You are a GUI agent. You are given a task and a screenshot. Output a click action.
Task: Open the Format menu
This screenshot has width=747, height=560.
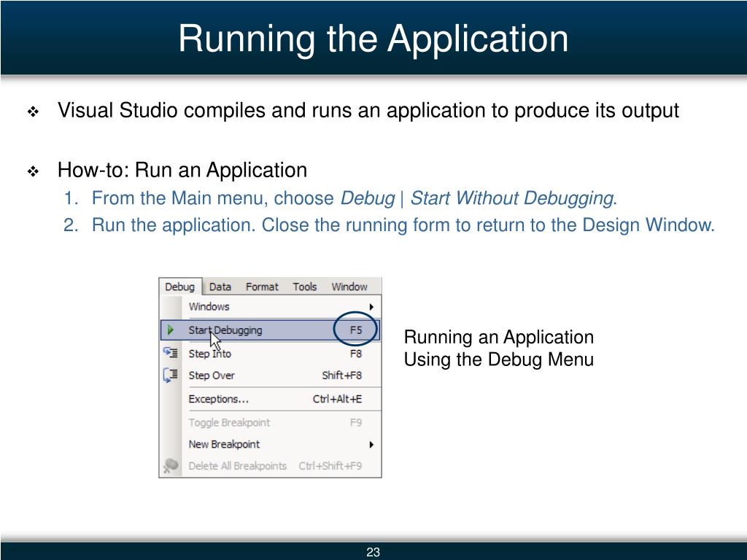click(262, 287)
